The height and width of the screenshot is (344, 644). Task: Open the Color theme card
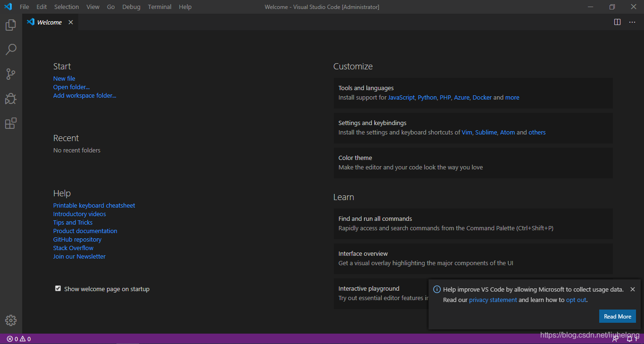[x=473, y=163]
